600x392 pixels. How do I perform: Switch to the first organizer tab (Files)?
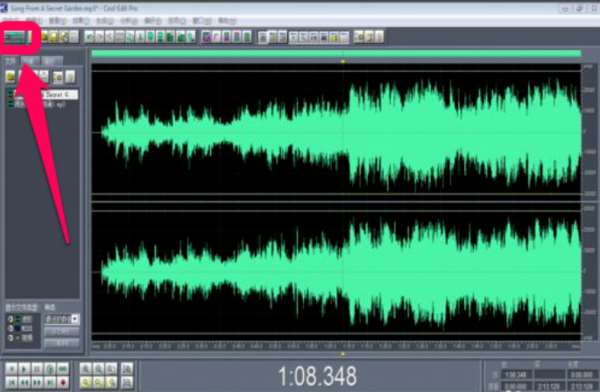point(11,60)
